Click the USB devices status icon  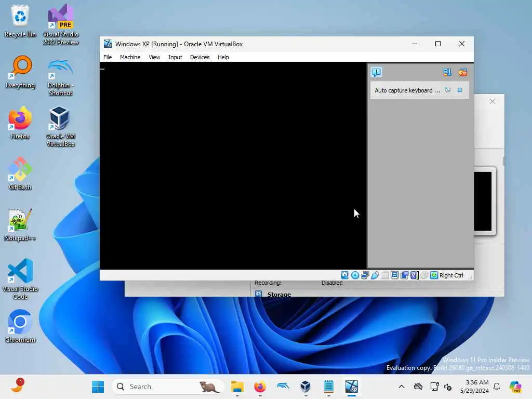(x=375, y=275)
